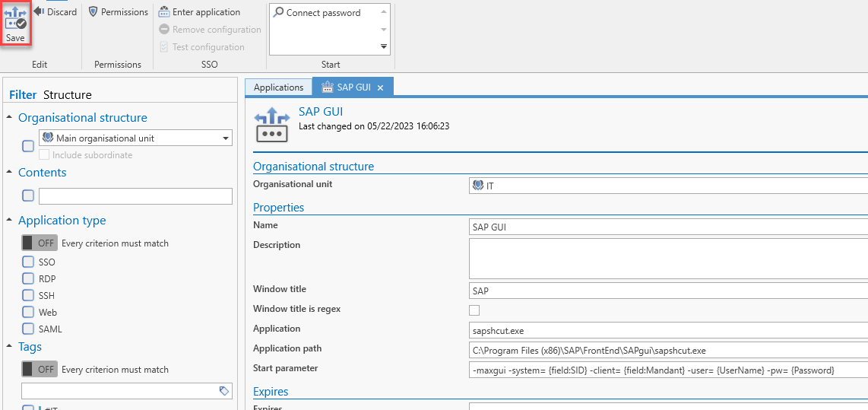The width and height of the screenshot is (868, 410).
Task: Click the shield icon beside IT
Action: tap(478, 186)
